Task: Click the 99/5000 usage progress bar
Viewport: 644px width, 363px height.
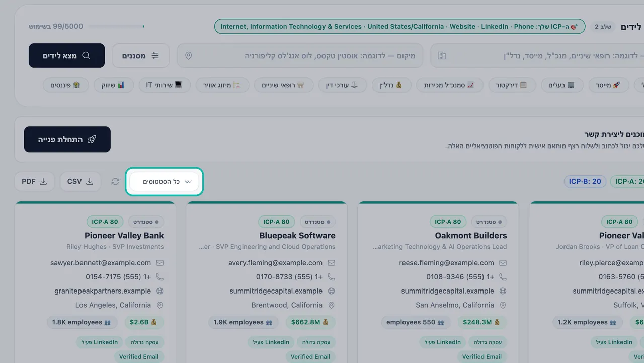Action: click(116, 26)
